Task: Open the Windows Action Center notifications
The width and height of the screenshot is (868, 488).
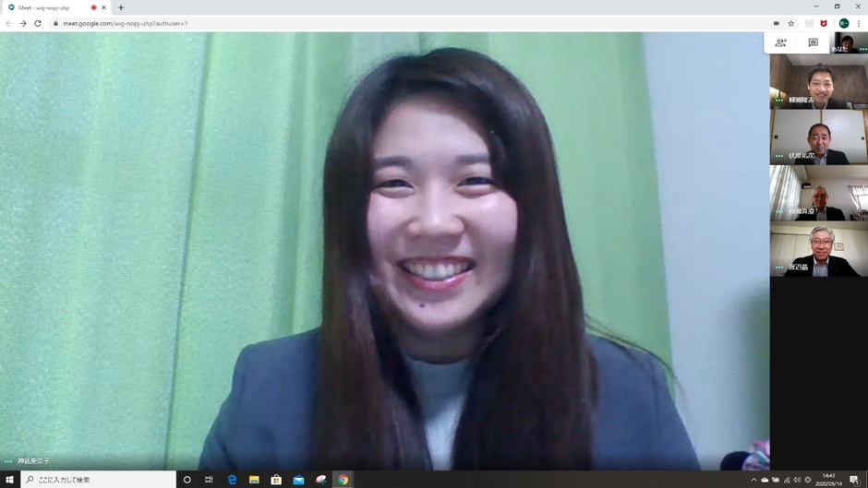Action: coord(855,480)
